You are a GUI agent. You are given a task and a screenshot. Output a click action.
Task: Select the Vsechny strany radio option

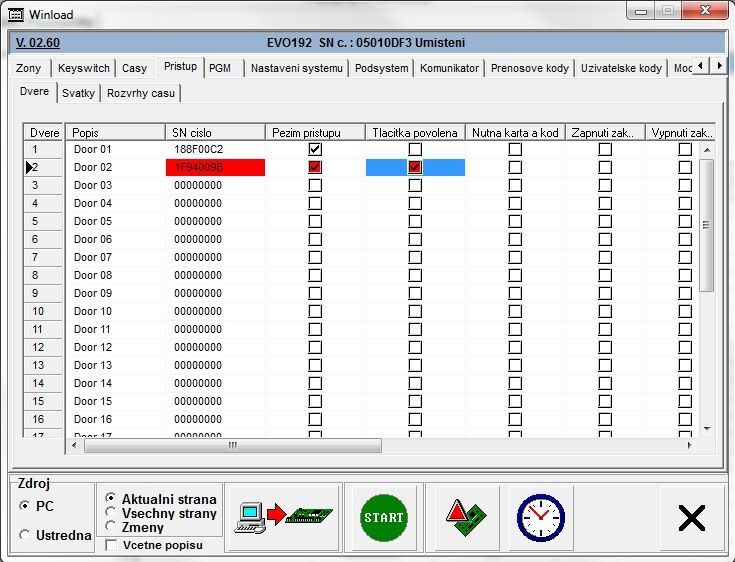click(x=110, y=512)
